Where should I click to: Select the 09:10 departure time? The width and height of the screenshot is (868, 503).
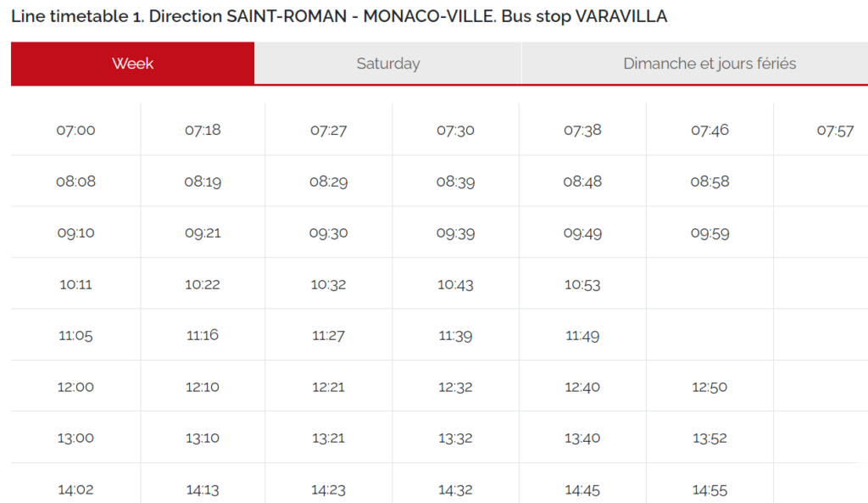coord(75,232)
